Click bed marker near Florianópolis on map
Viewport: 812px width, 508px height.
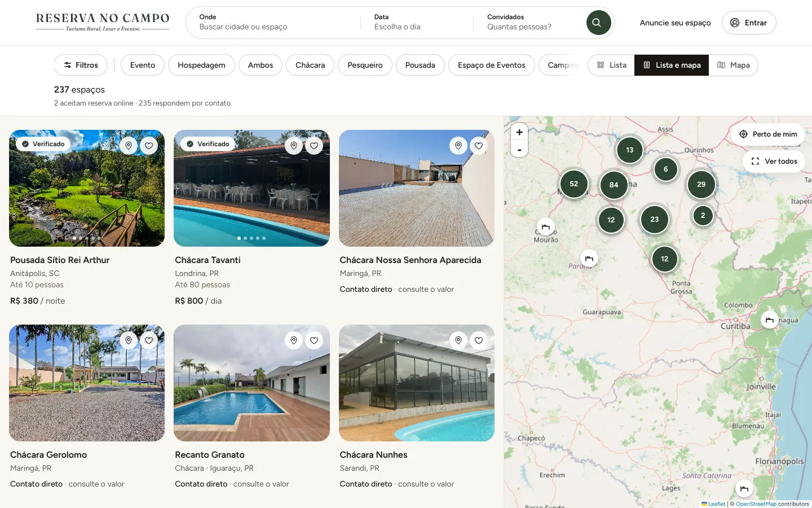click(x=744, y=489)
